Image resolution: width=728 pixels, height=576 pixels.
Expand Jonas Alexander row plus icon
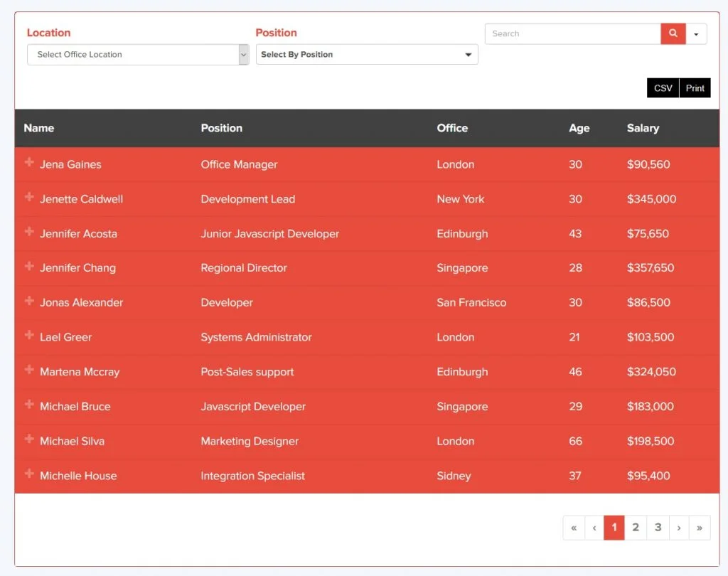(29, 301)
